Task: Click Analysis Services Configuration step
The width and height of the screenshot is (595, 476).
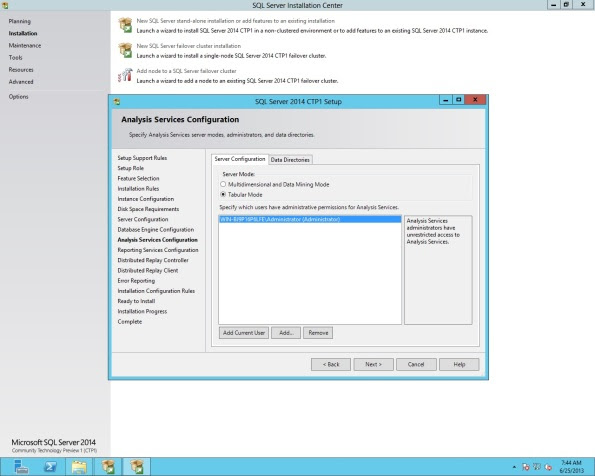Action: [x=157, y=240]
